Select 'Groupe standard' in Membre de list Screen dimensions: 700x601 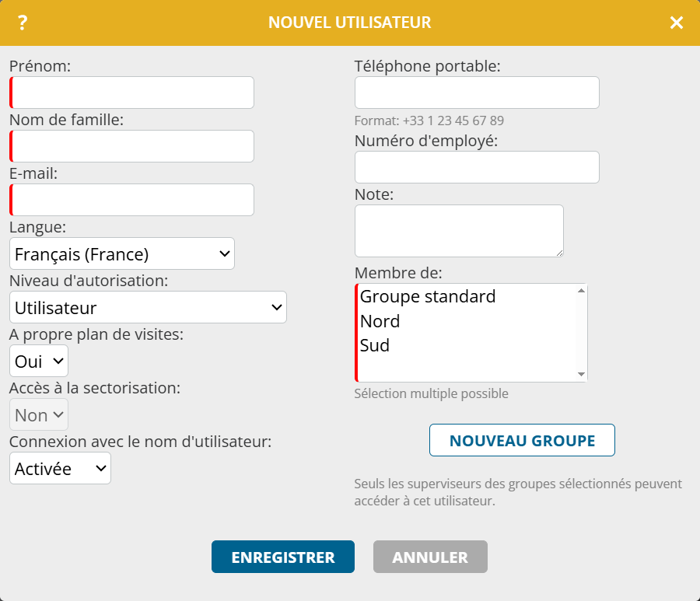point(428,297)
